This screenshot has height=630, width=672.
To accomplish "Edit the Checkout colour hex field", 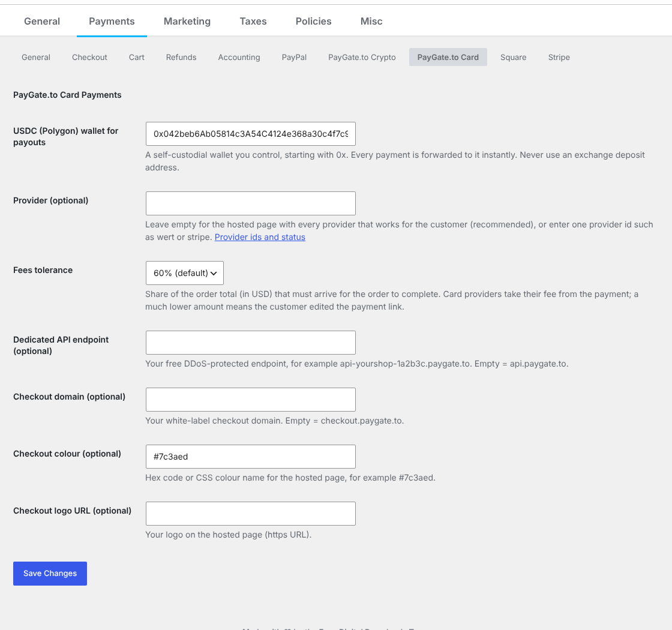I will pyautogui.click(x=251, y=457).
